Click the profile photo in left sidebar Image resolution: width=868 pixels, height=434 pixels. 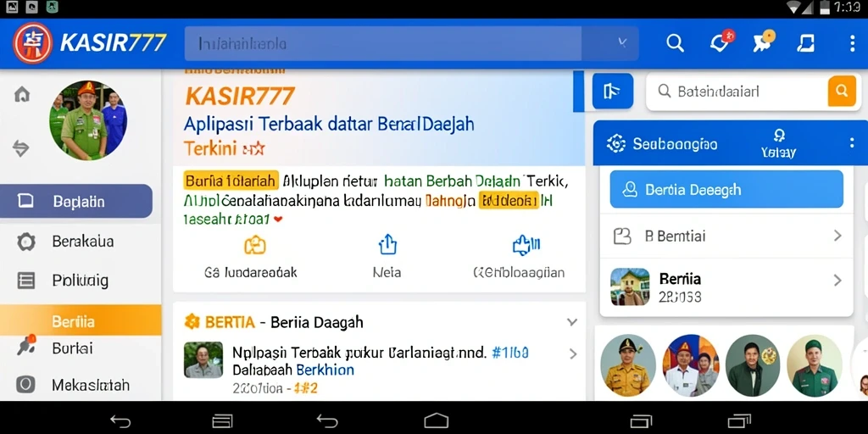pyautogui.click(x=88, y=120)
